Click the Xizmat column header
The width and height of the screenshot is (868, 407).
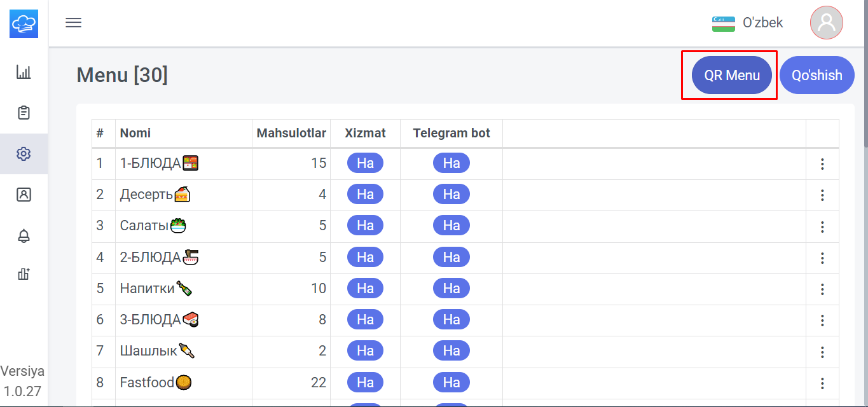(365, 133)
